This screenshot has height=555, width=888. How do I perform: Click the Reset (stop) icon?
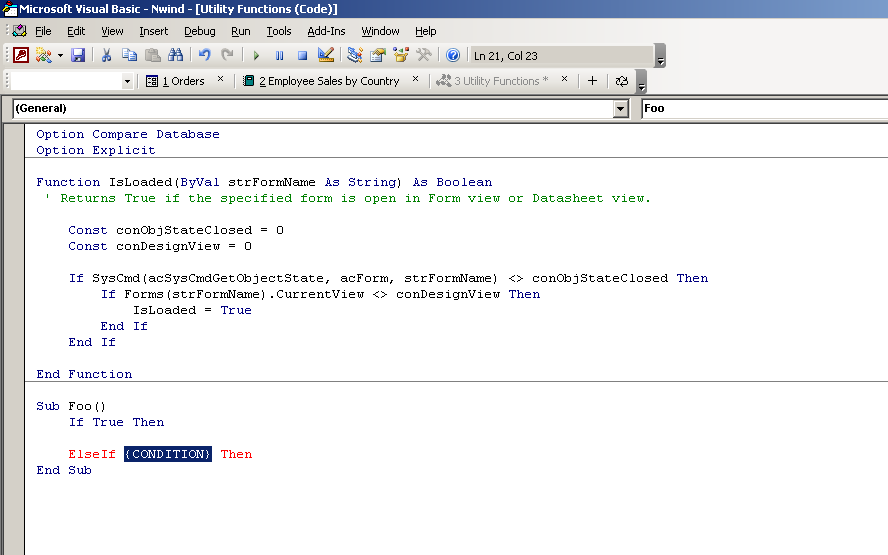tap(302, 56)
